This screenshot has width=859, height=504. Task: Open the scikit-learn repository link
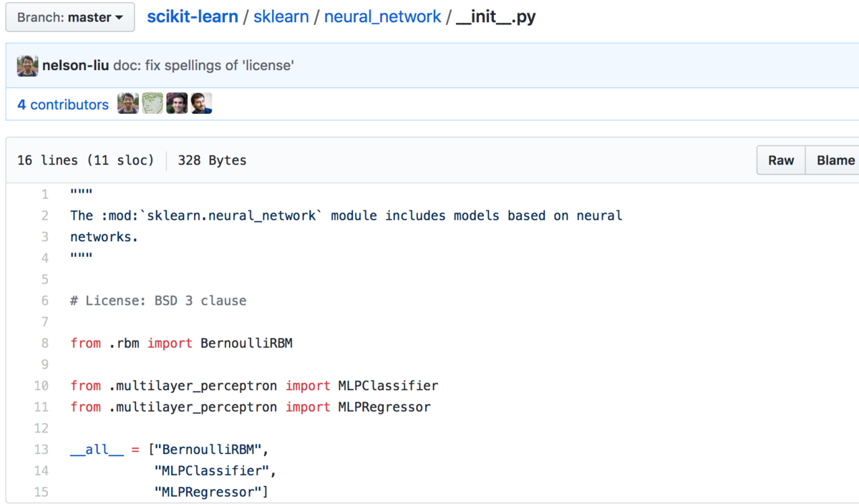192,16
